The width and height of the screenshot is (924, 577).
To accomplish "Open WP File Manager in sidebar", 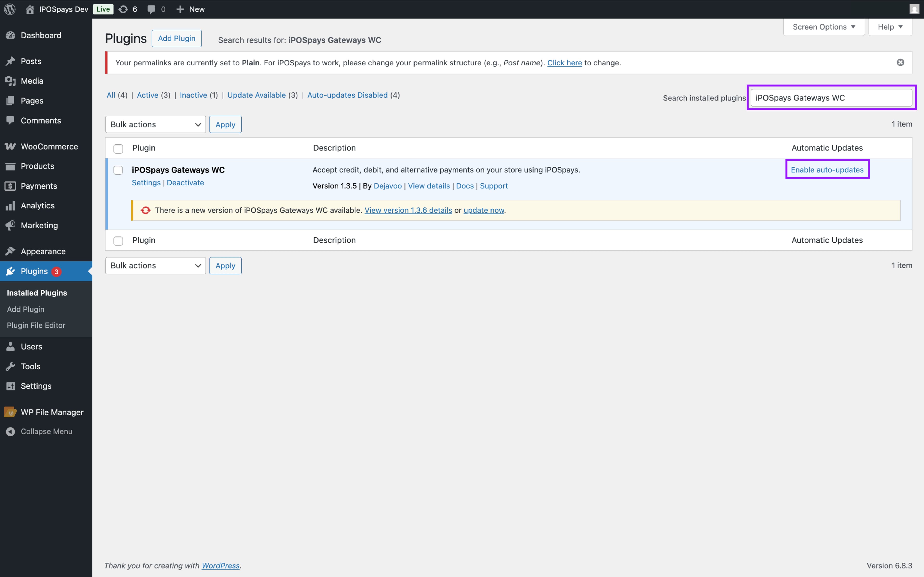I will pyautogui.click(x=51, y=412).
